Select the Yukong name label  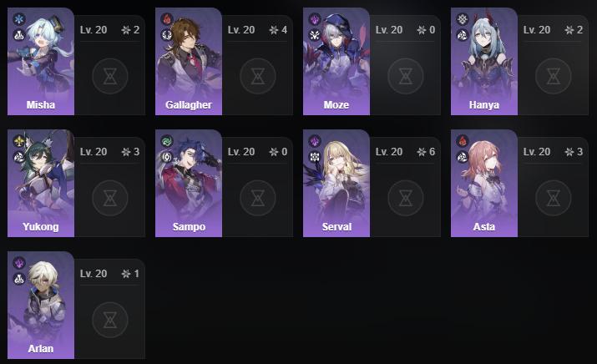[x=41, y=227]
